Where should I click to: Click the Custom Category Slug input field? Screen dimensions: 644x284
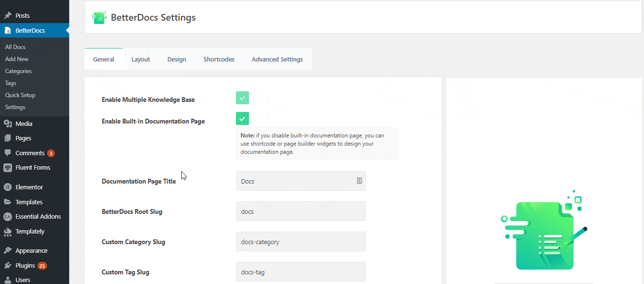pyautogui.click(x=301, y=242)
